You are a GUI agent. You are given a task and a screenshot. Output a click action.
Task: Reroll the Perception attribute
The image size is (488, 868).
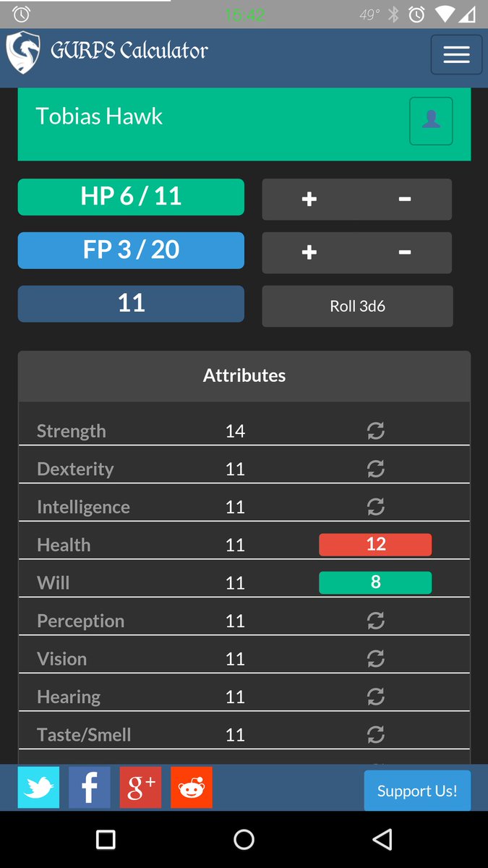(375, 620)
